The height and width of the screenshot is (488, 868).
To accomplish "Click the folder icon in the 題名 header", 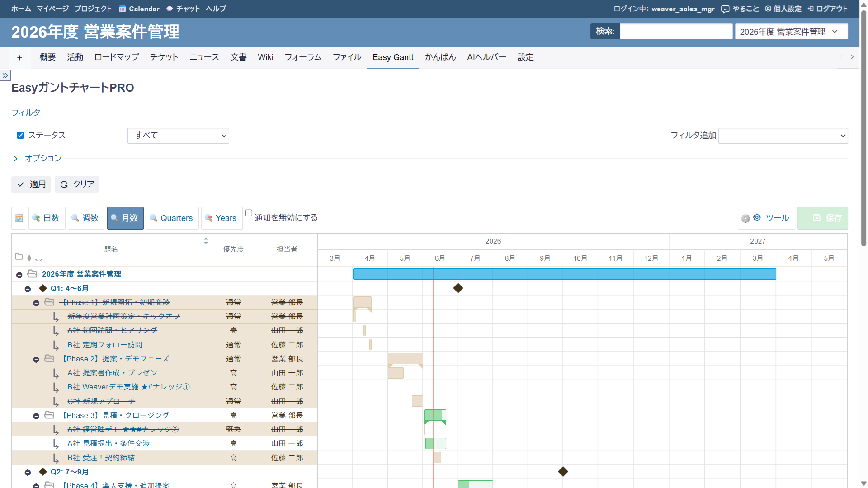I will coord(19,257).
